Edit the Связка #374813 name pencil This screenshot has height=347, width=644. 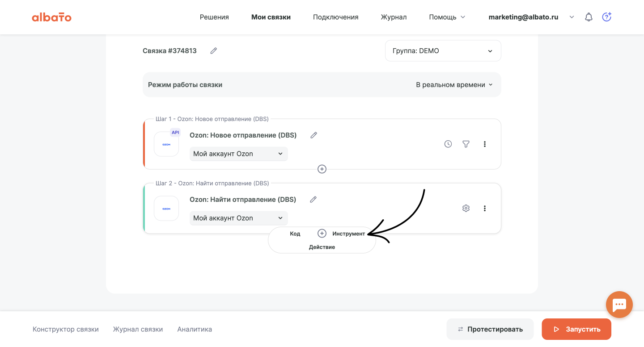pos(214,51)
